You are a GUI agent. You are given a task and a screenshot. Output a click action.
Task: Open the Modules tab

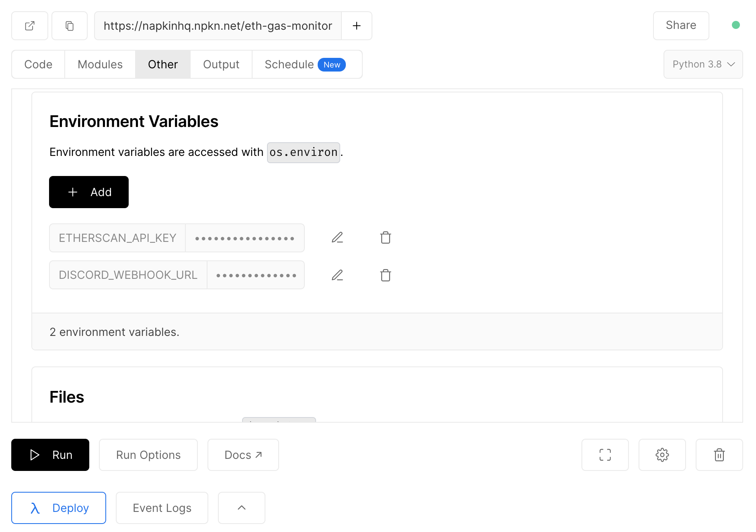(x=100, y=64)
